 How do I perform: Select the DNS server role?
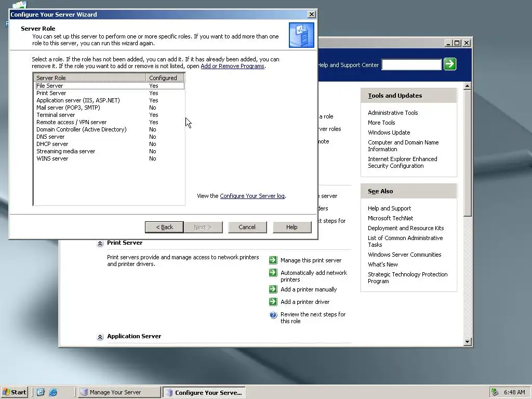[110, 137]
